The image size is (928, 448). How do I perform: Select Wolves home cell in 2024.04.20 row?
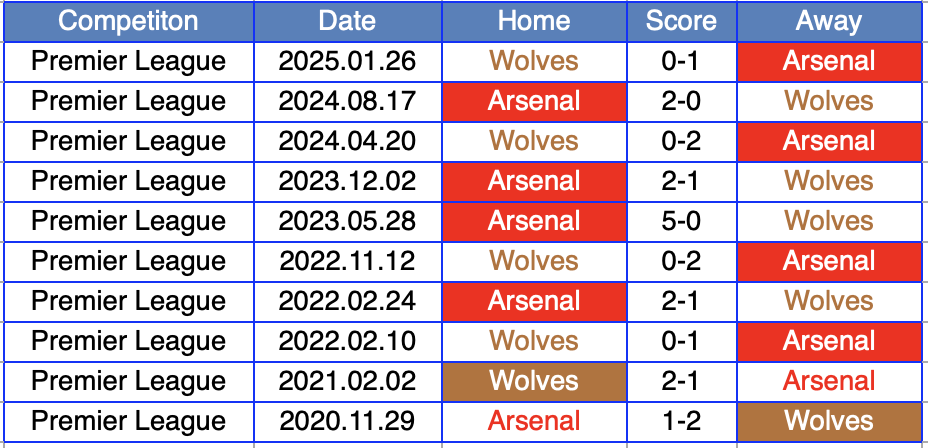pyautogui.click(x=534, y=141)
